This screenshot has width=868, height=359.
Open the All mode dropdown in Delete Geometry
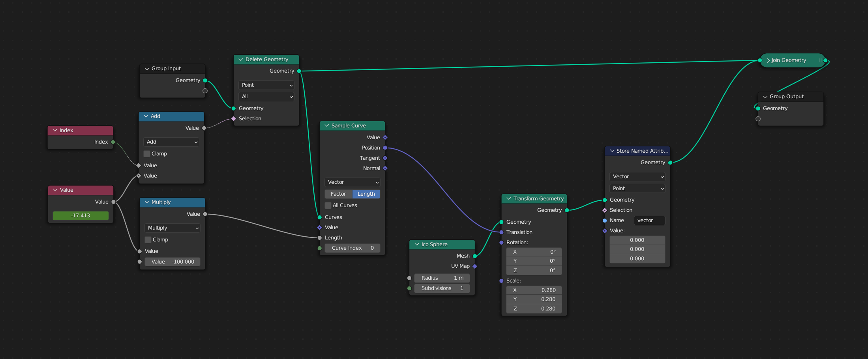pyautogui.click(x=266, y=97)
